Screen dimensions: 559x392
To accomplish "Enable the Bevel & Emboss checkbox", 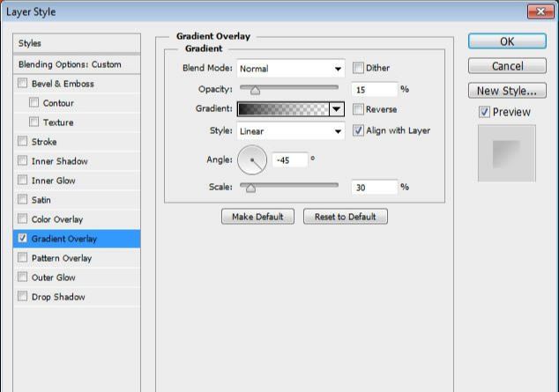I will pyautogui.click(x=22, y=84).
